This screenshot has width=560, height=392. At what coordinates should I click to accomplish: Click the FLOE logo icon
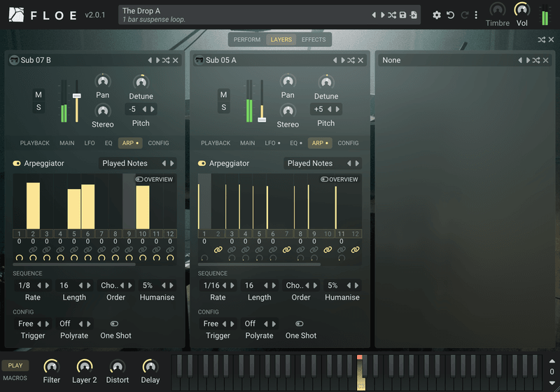click(x=16, y=15)
